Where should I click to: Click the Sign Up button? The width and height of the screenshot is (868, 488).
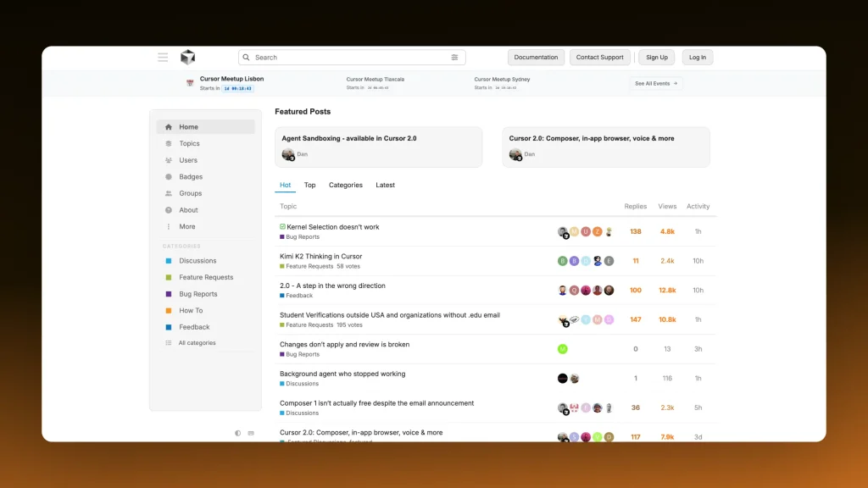tap(657, 57)
